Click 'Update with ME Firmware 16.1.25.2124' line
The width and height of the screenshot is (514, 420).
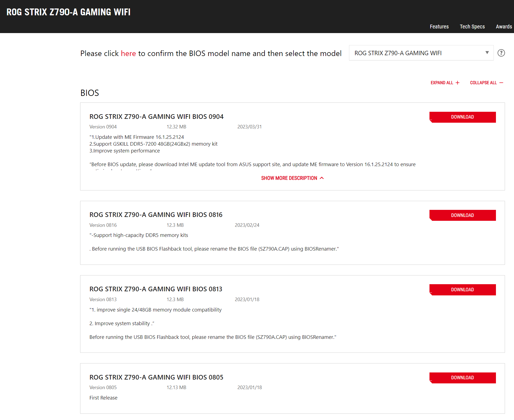pos(137,137)
